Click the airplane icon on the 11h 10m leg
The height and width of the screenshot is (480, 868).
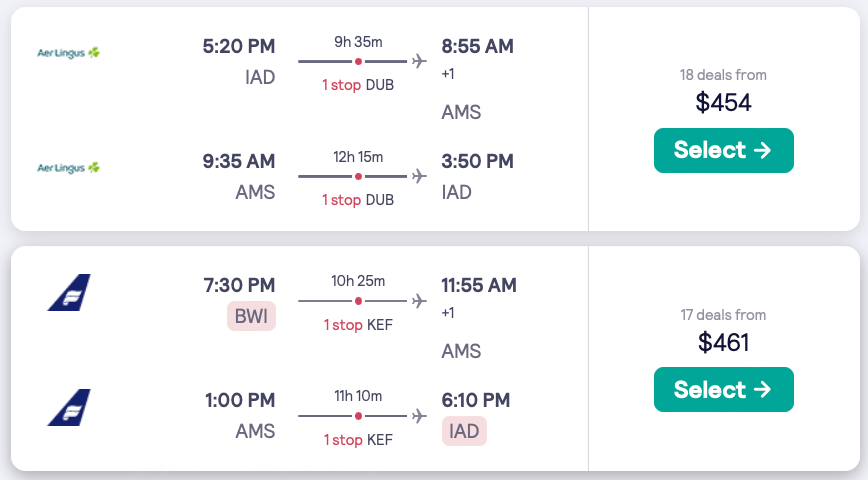(419, 416)
